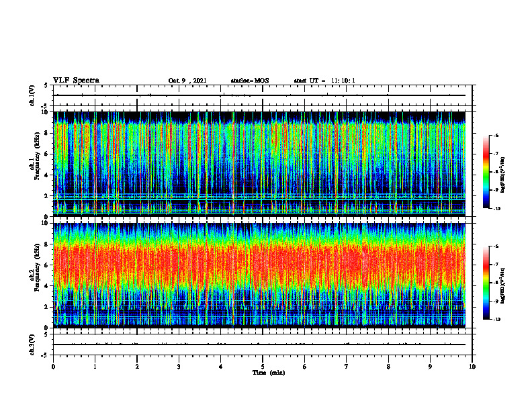Click the 'station=MOS' label

click(250, 81)
